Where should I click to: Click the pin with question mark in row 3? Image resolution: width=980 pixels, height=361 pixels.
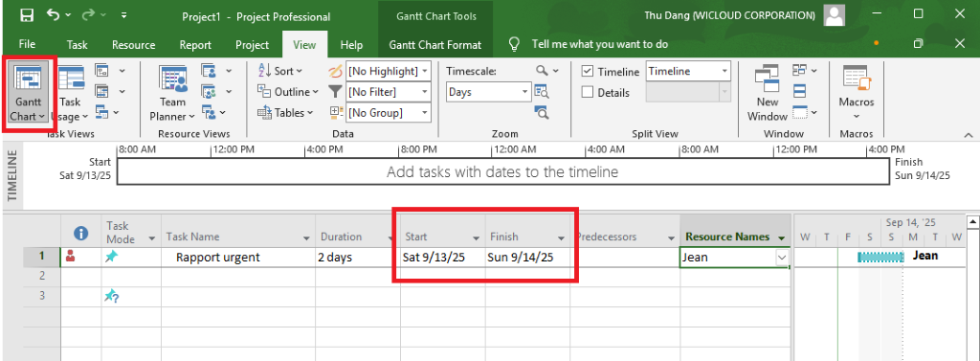[x=112, y=296]
